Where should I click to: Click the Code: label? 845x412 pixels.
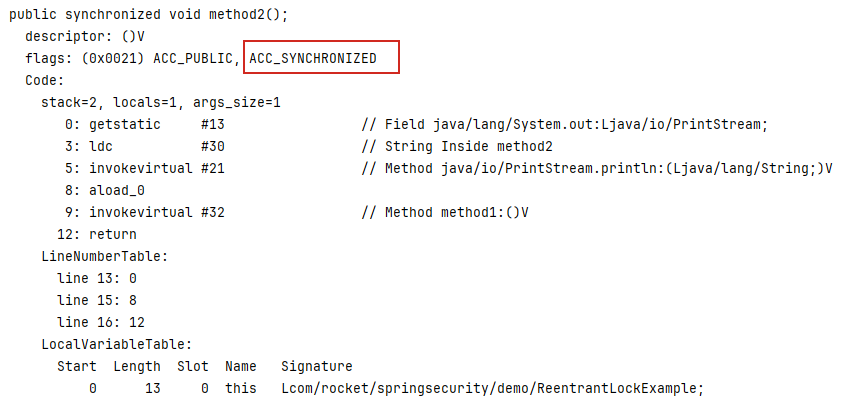(45, 81)
